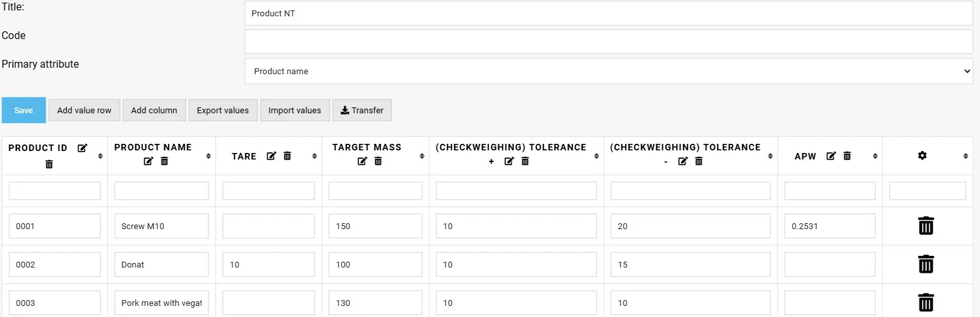Delete the PRODUCT ID column
This screenshot has width=980, height=317.
49,164
